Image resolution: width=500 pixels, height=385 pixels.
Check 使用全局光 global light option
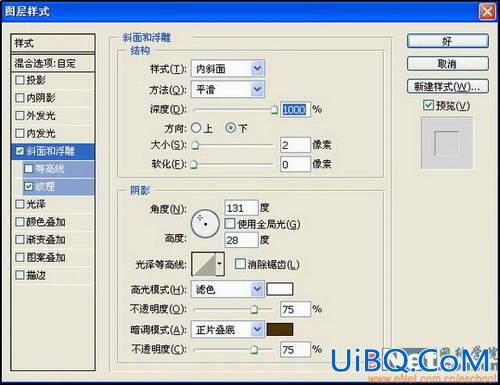(x=230, y=224)
